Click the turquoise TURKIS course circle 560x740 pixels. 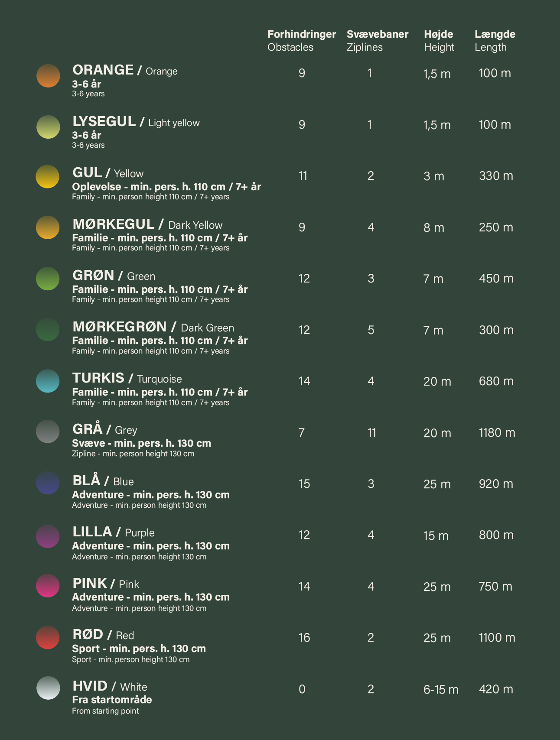[48, 381]
